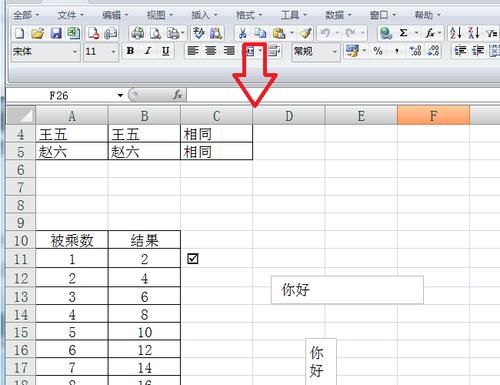Expand the 宋体 font name dropdown
500x385 pixels.
tap(75, 52)
